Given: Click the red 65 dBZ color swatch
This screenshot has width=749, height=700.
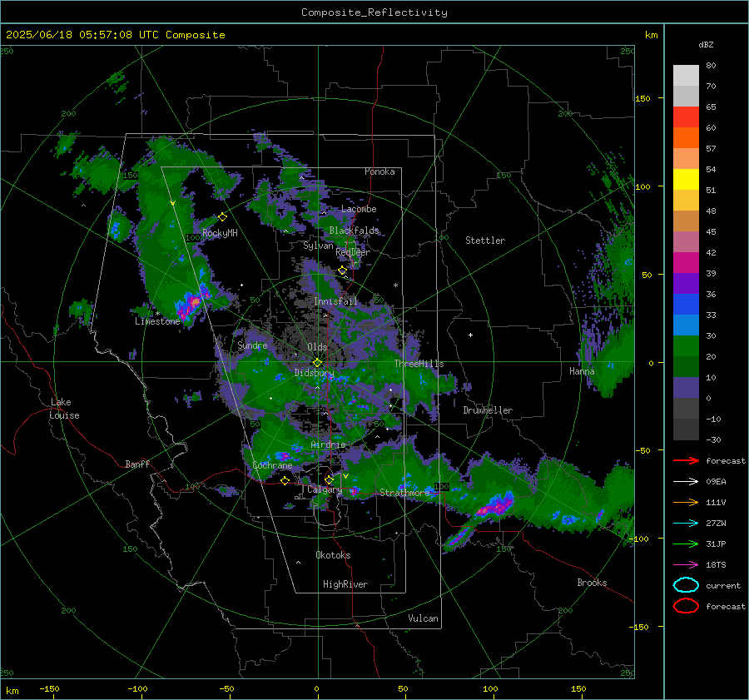Looking at the screenshot, I should [x=686, y=117].
